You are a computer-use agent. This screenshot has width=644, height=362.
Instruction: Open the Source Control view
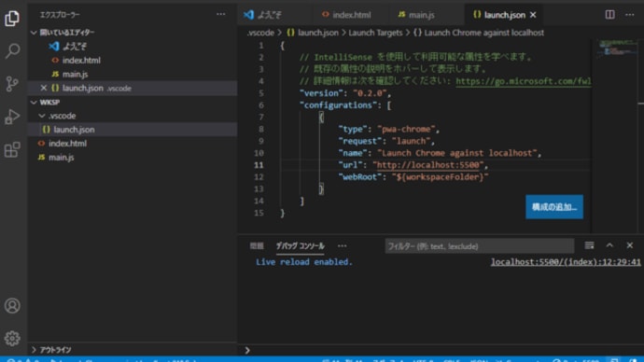pos(12,84)
